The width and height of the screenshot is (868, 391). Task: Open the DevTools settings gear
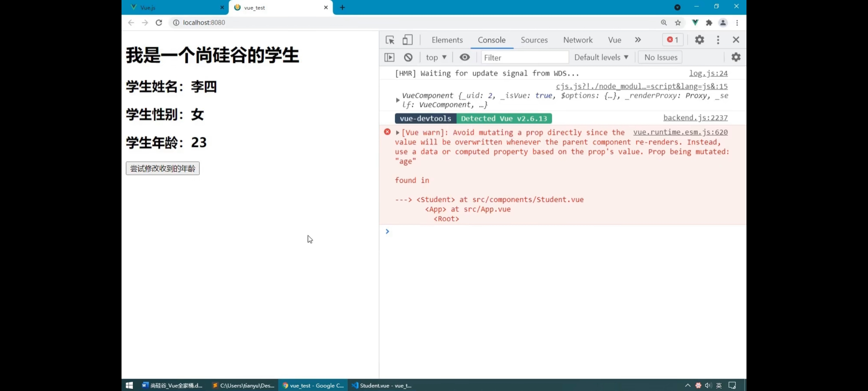pos(699,40)
